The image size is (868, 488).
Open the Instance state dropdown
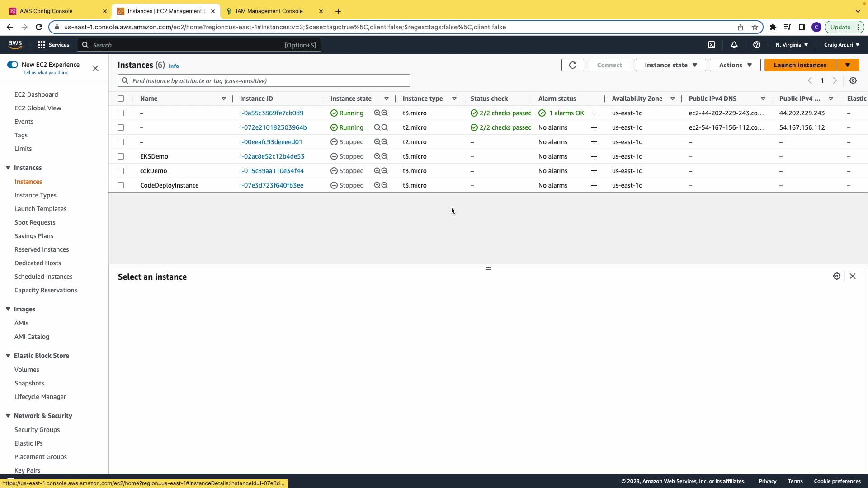coord(670,65)
